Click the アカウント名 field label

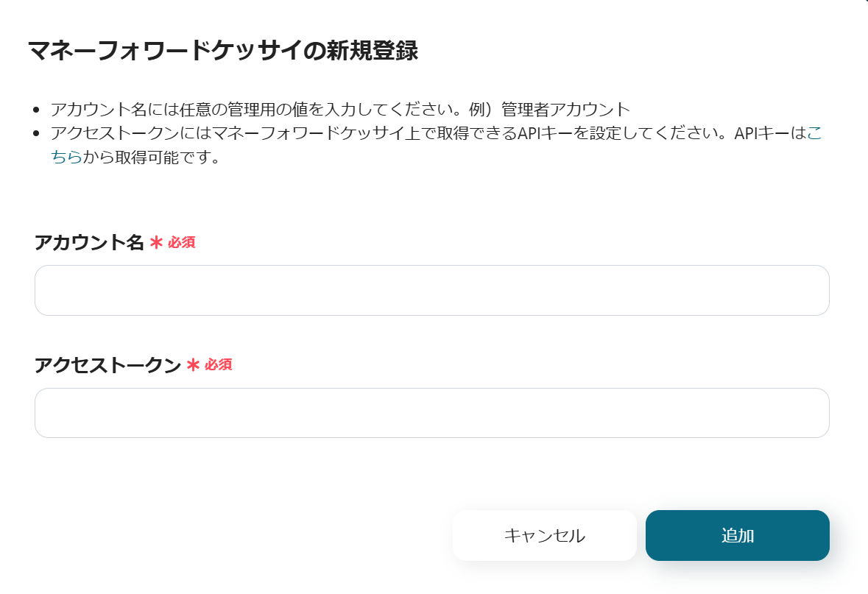click(x=89, y=243)
